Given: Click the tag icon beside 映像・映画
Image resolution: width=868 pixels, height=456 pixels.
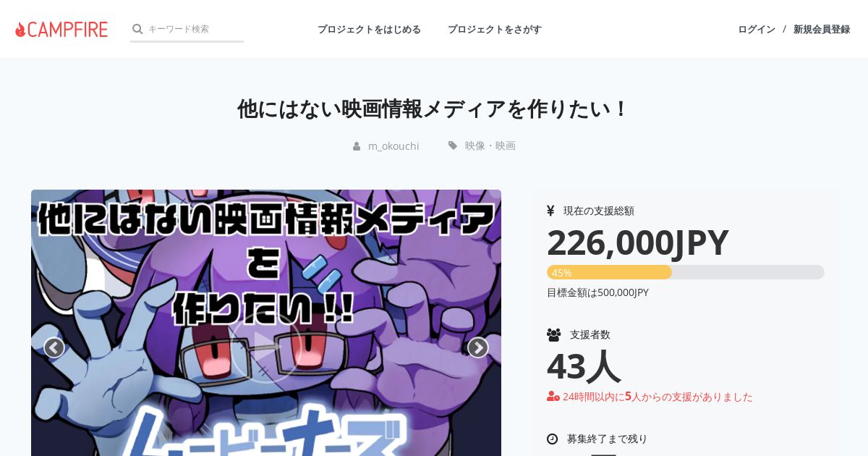Looking at the screenshot, I should coord(453,145).
